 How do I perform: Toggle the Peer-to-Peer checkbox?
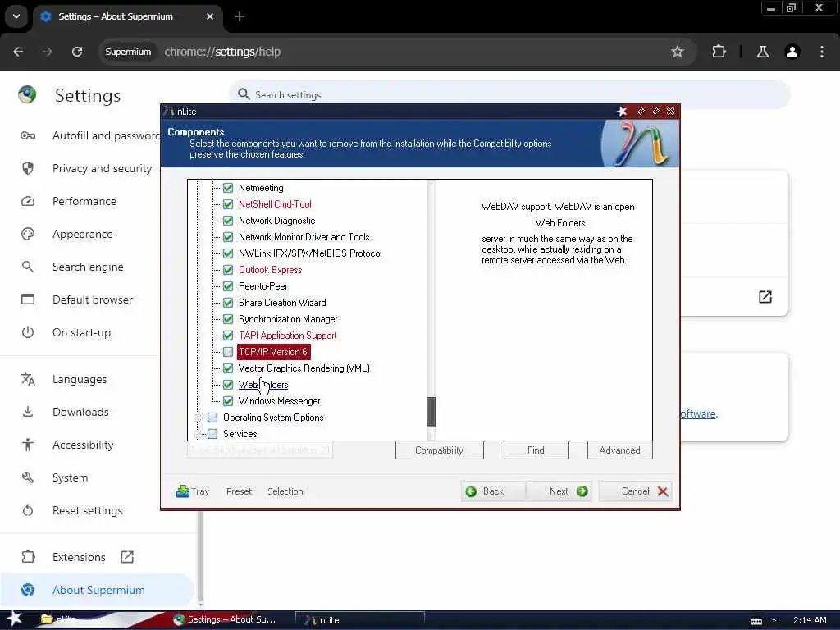coord(228,286)
